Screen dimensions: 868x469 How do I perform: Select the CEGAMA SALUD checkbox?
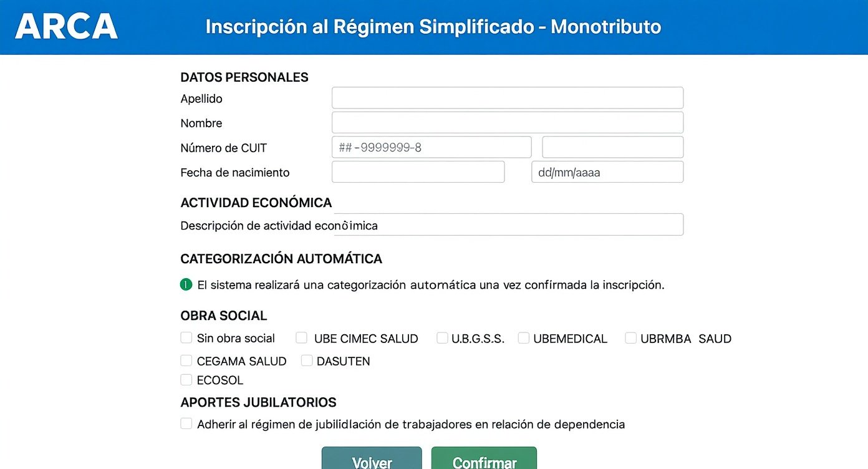tap(186, 360)
